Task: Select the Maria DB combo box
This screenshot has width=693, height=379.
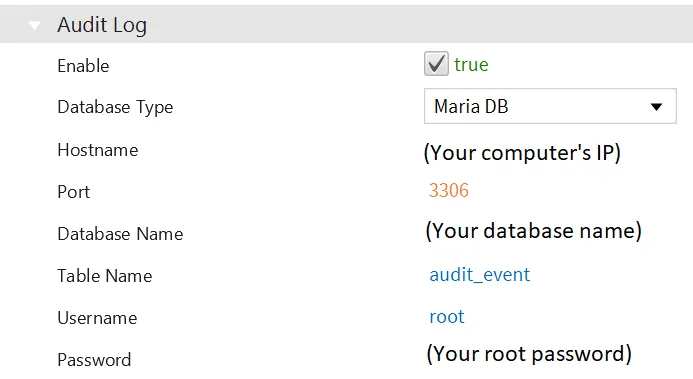Action: pyautogui.click(x=550, y=106)
